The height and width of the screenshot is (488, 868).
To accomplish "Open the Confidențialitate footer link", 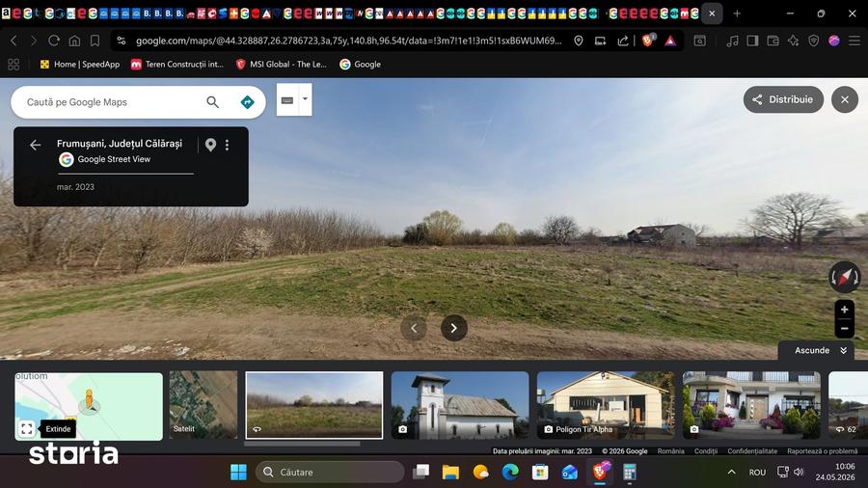I will 752,451.
